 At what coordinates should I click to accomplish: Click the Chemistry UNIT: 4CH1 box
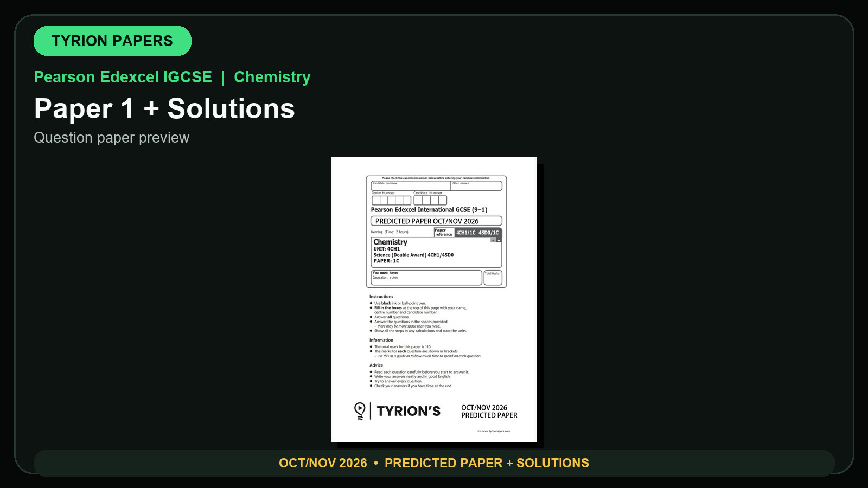pos(436,252)
